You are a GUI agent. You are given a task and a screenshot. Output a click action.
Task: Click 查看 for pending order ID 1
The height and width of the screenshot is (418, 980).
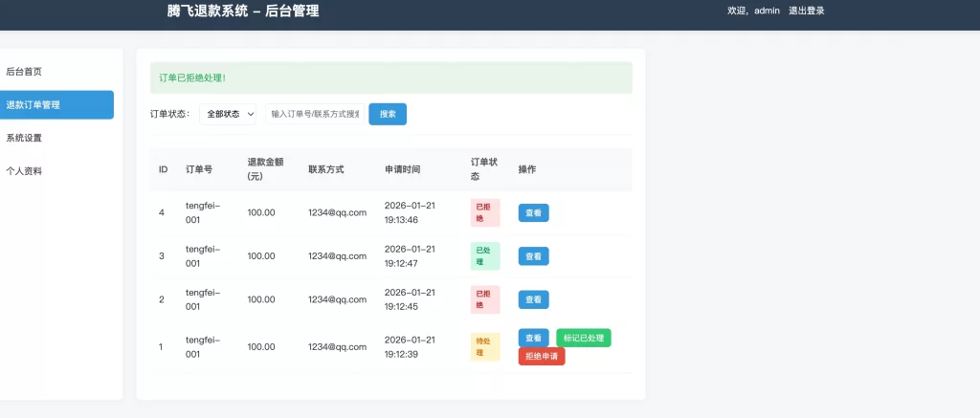coord(533,338)
